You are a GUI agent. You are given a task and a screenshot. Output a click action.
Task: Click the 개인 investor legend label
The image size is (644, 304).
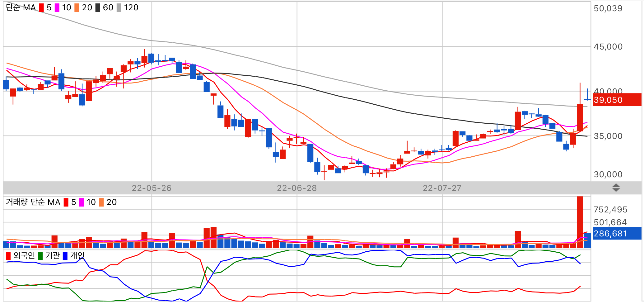tap(77, 255)
